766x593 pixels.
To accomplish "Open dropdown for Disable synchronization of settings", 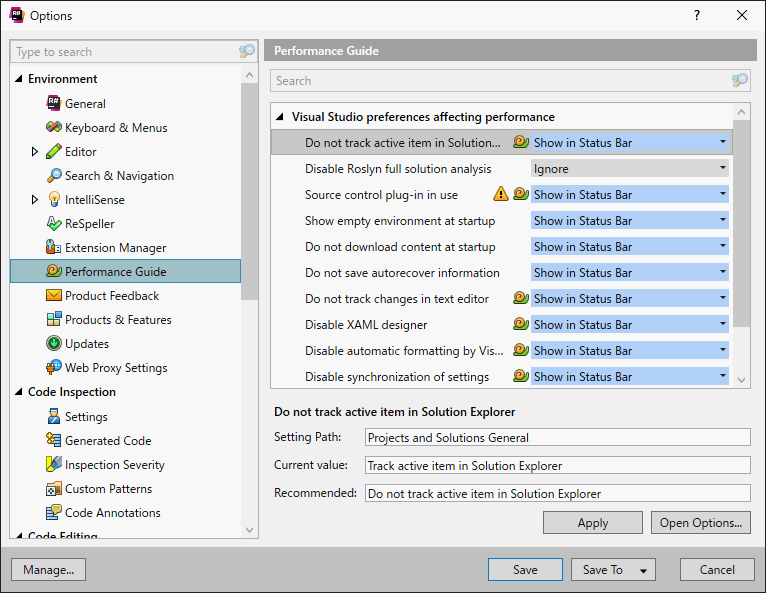I will click(723, 376).
